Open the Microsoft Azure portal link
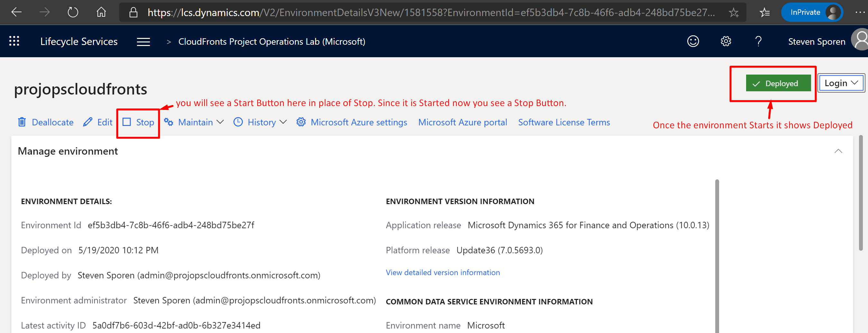Image resolution: width=868 pixels, height=333 pixels. [x=462, y=122]
